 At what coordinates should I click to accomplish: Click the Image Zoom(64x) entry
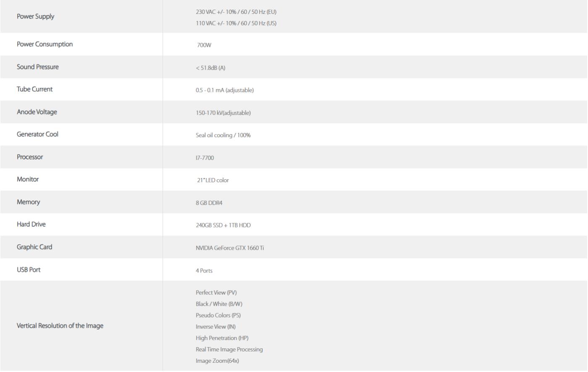218,361
